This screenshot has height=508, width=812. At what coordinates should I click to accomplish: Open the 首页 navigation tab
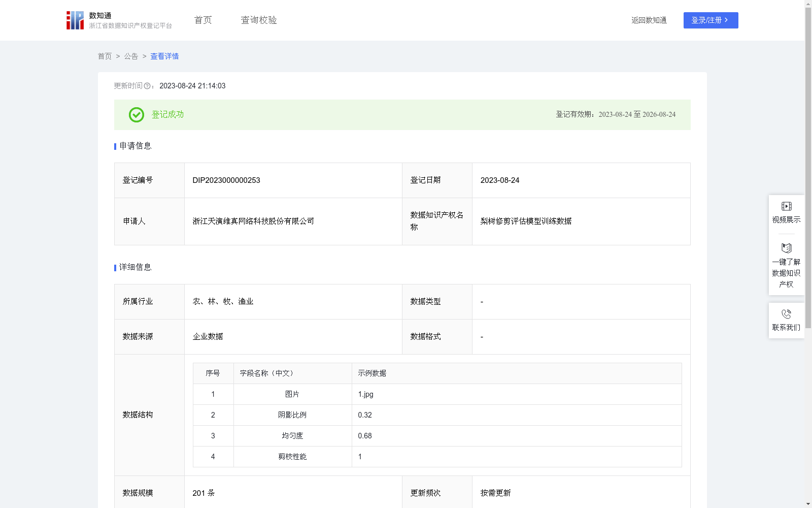(203, 20)
